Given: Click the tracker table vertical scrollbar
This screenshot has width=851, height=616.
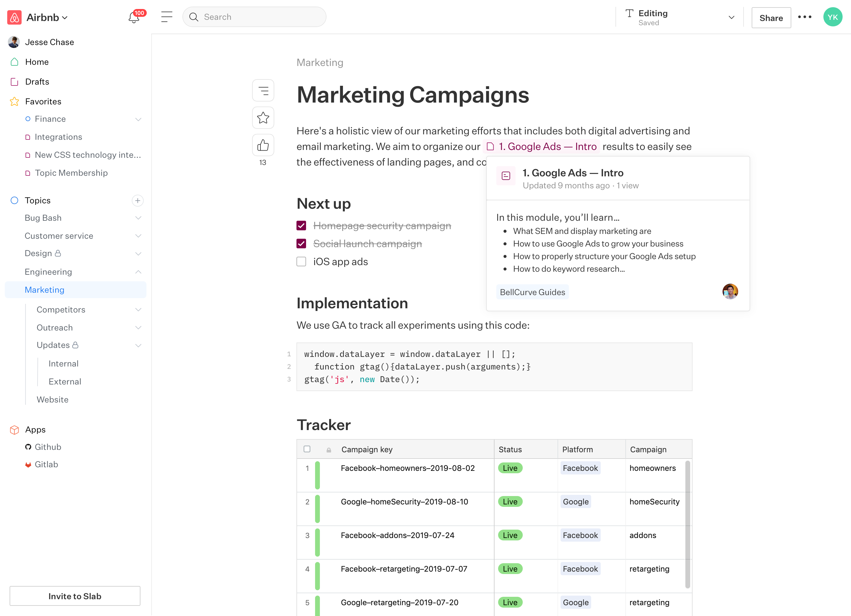Looking at the screenshot, I should 687,525.
